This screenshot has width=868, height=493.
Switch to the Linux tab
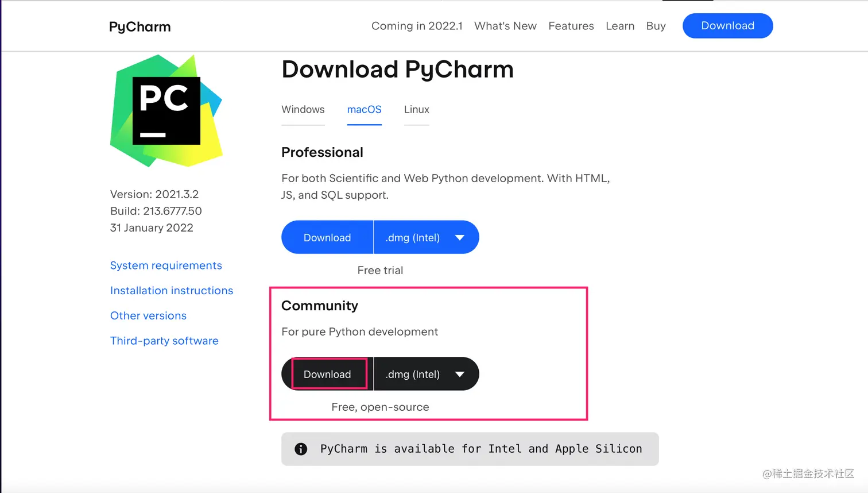[x=417, y=110]
